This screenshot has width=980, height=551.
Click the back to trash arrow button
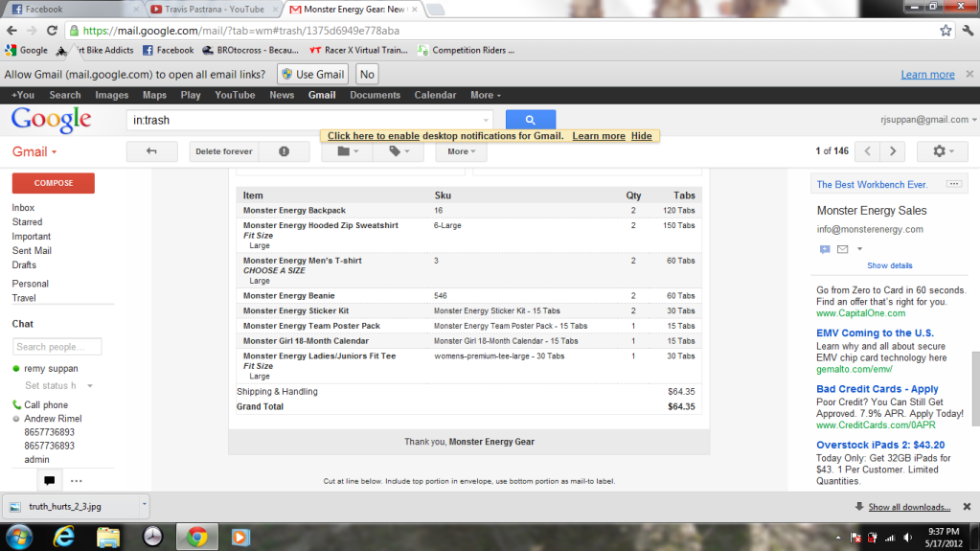point(150,151)
